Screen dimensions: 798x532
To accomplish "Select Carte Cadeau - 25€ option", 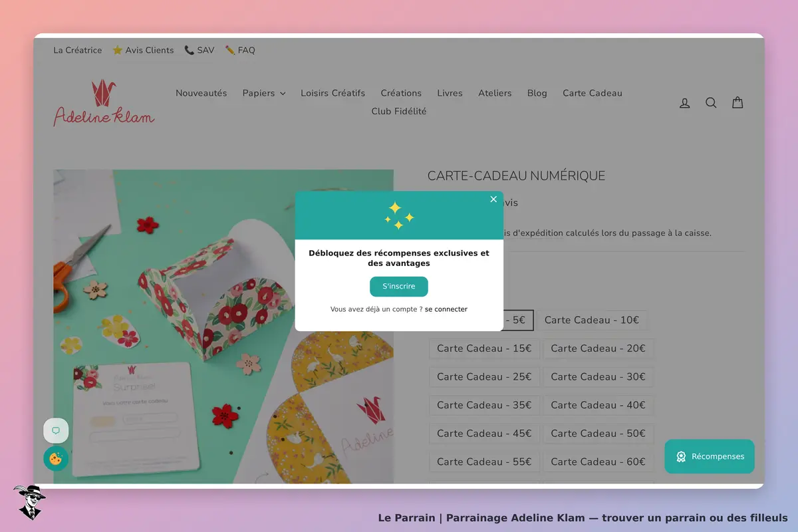I will pyautogui.click(x=484, y=376).
